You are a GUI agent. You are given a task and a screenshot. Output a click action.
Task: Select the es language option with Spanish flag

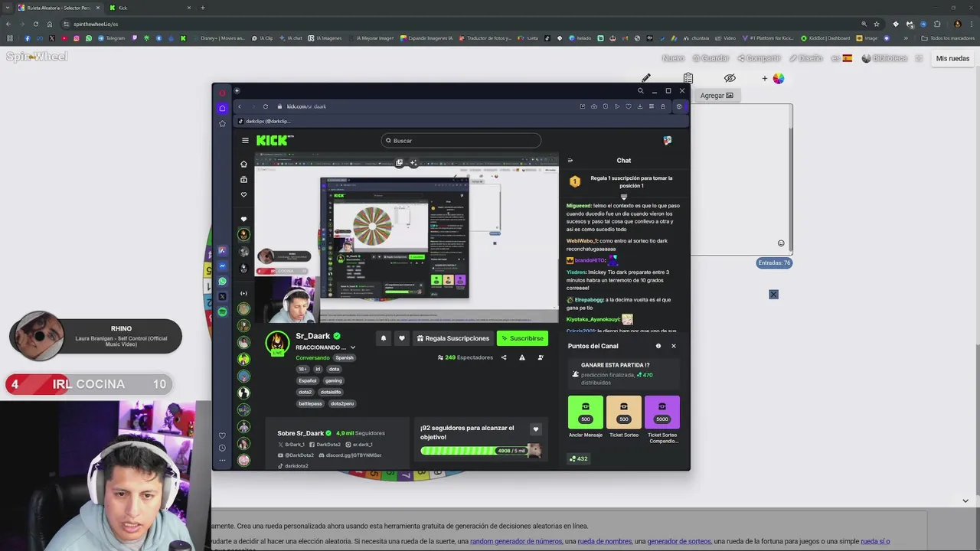(x=842, y=58)
